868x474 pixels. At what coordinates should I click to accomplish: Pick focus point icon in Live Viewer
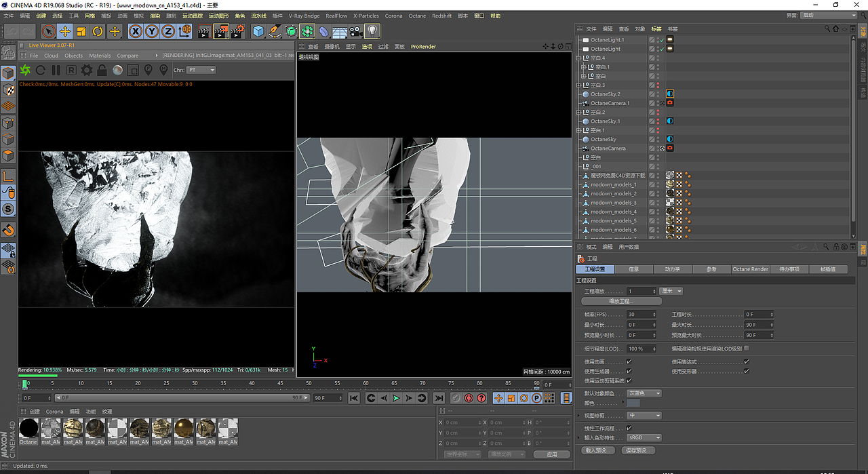[149, 70]
